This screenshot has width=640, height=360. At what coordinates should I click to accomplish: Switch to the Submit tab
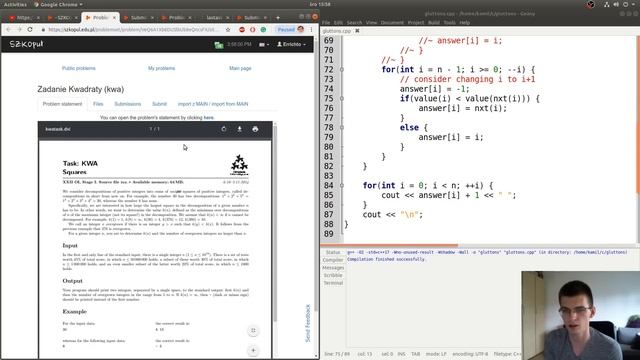tap(159, 104)
